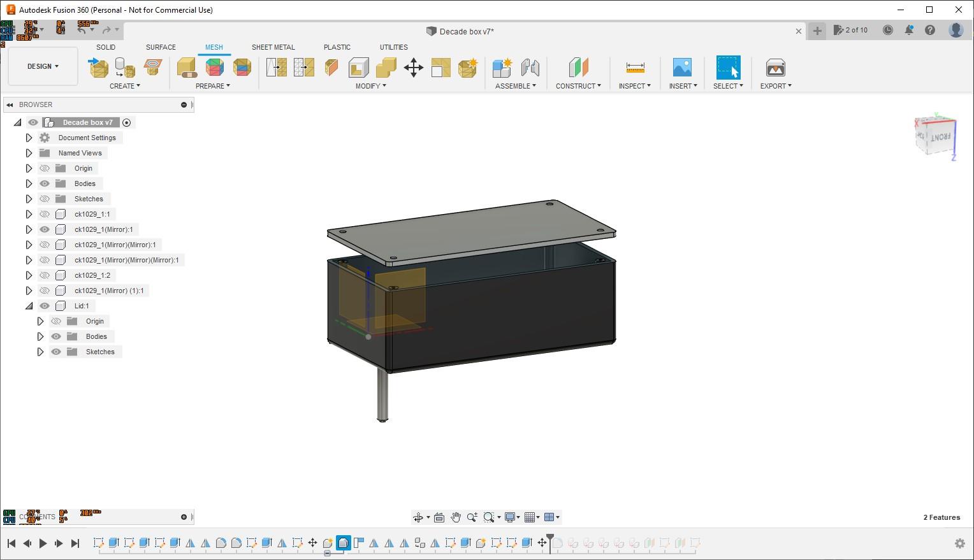Select the Generate Face Groups tool
Viewport: 974px width, 560px height.
coord(215,68)
